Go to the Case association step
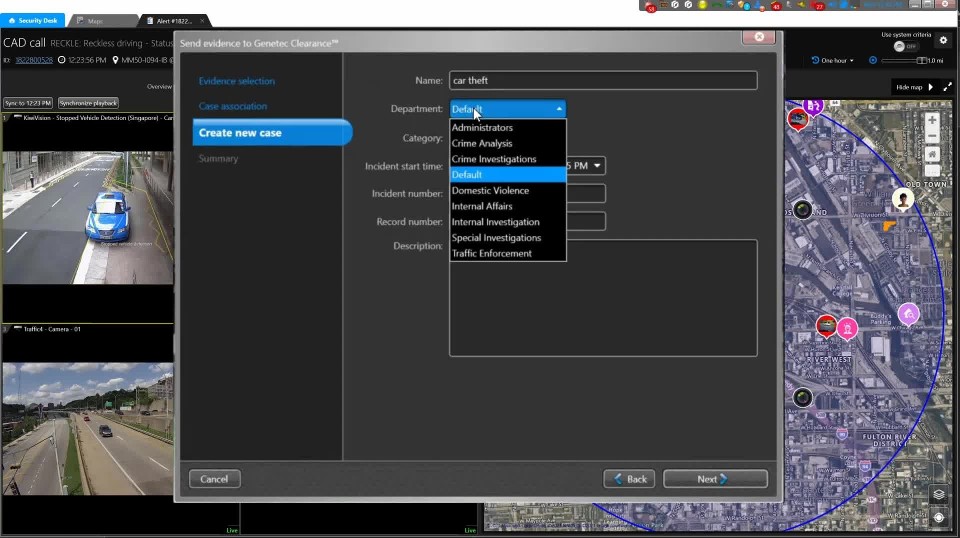This screenshot has height=538, width=960. click(233, 106)
